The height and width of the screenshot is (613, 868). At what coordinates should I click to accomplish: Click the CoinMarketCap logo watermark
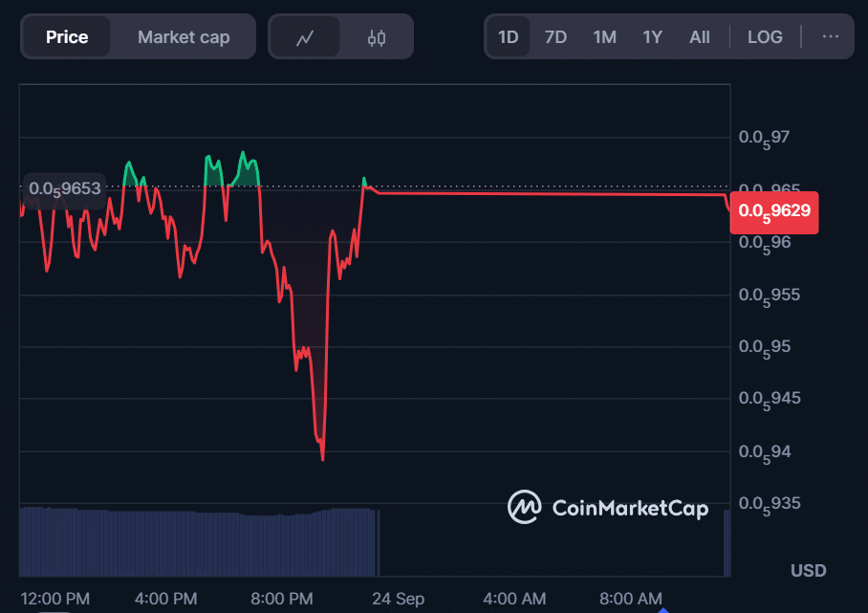pos(609,507)
